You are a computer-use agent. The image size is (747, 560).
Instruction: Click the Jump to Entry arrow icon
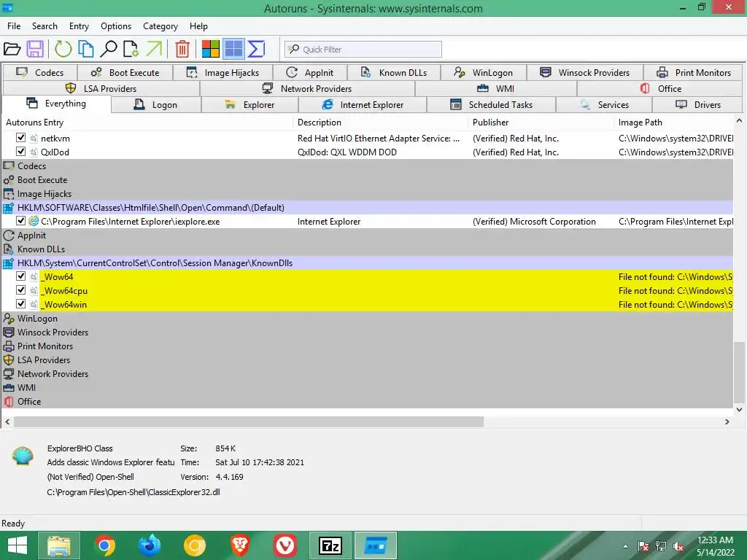154,49
